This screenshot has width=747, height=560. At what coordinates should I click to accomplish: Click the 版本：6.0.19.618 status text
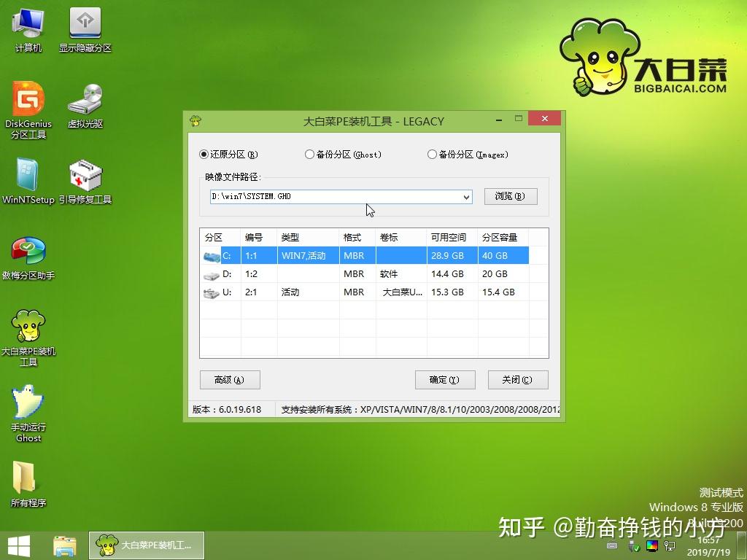227,410
